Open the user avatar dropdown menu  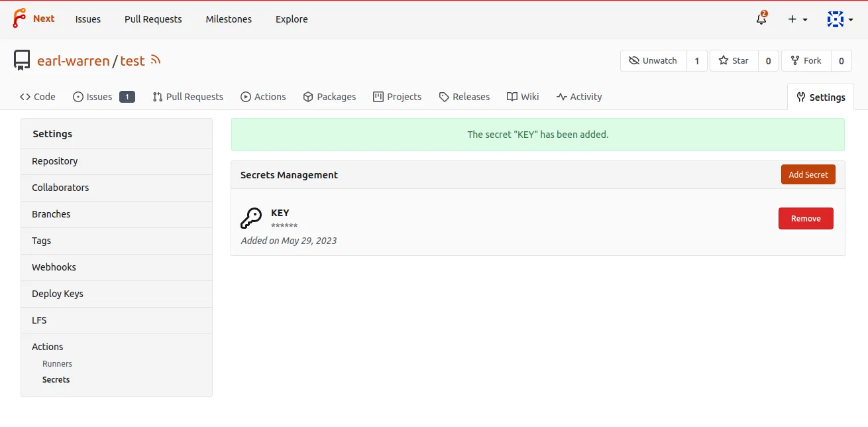pos(840,19)
